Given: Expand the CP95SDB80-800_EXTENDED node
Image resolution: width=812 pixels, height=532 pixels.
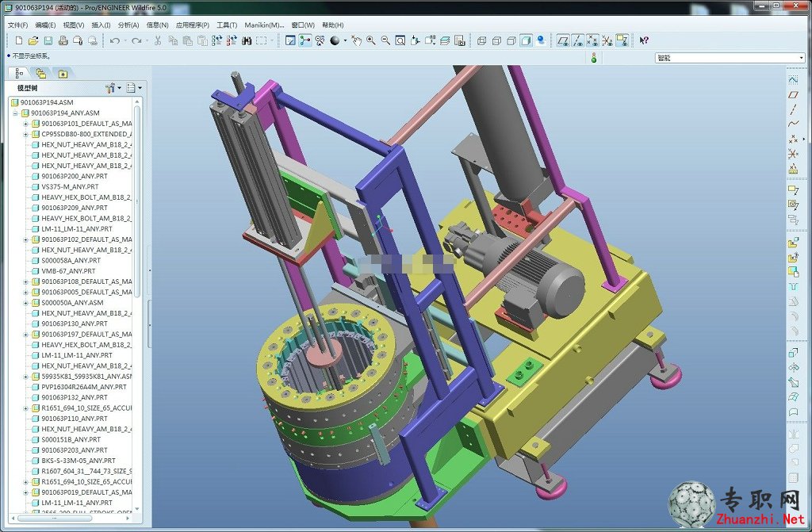Looking at the screenshot, I should (25, 134).
